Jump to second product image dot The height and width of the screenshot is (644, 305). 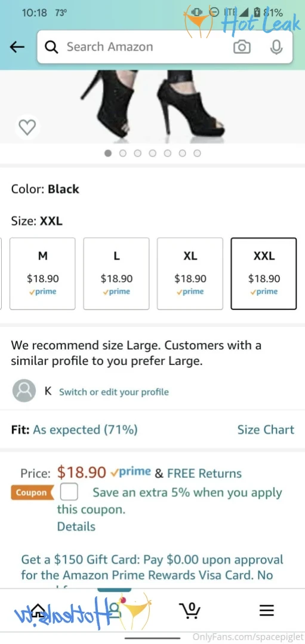[x=123, y=153]
